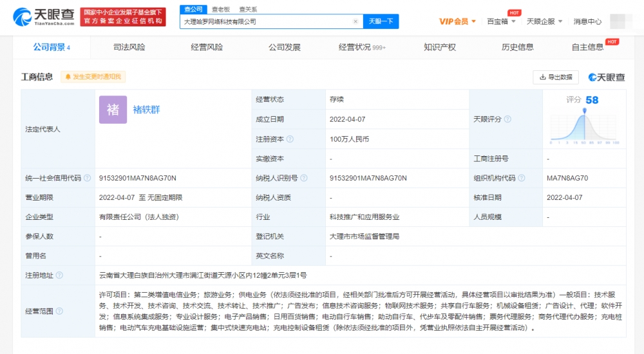Click help icon beside 经营范围
644x354 pixels.
(59, 311)
